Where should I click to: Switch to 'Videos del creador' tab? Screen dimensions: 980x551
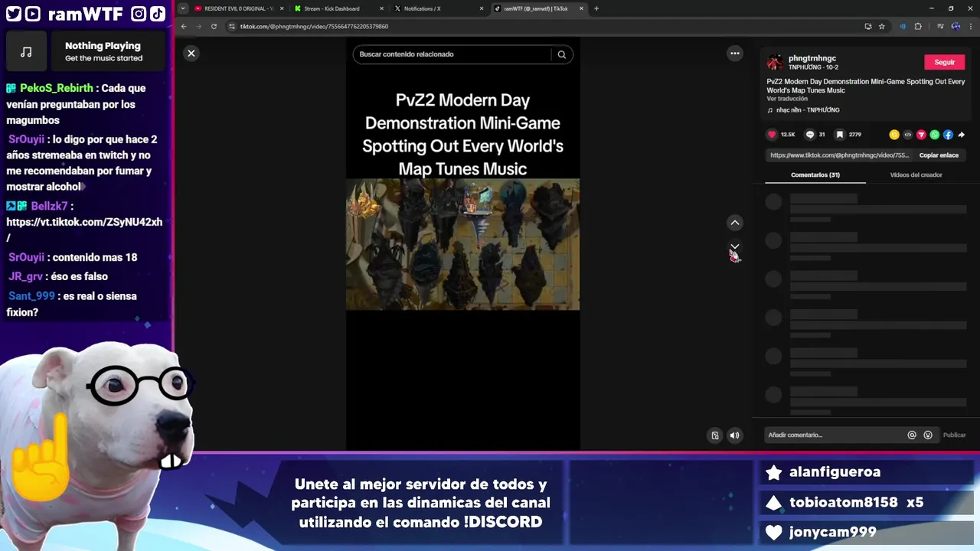point(916,174)
